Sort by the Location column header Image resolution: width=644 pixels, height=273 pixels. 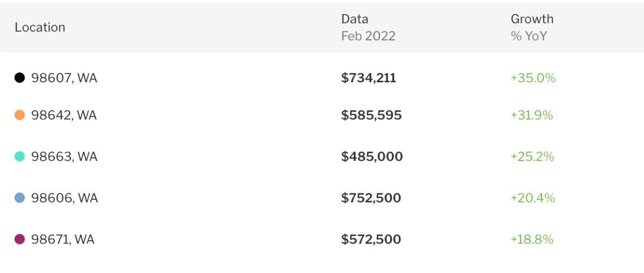tap(40, 27)
